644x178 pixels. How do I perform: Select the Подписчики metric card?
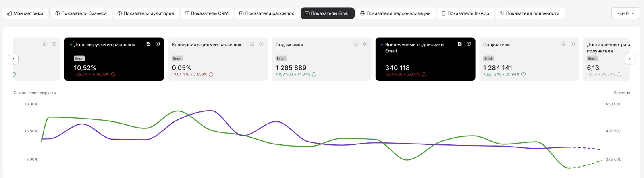(322, 59)
